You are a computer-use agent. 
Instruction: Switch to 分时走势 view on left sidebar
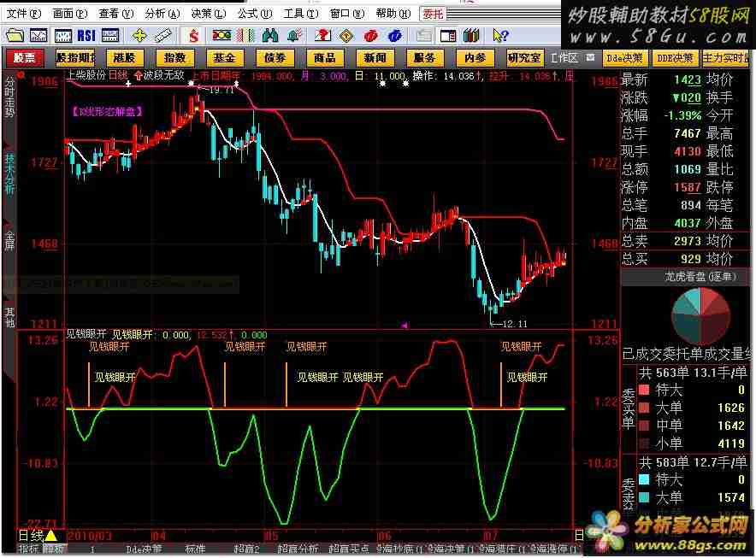[x=9, y=98]
